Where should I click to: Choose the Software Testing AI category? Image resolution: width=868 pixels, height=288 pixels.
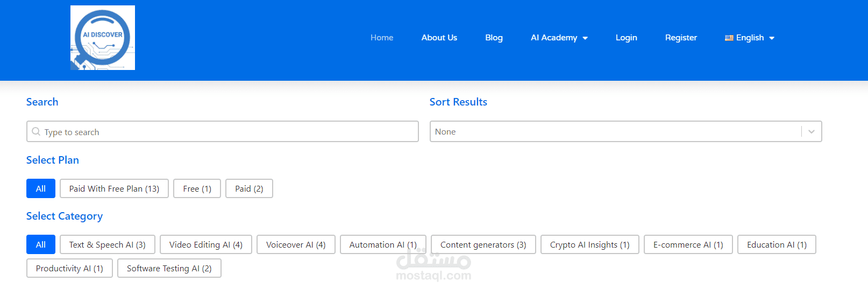coord(169,268)
